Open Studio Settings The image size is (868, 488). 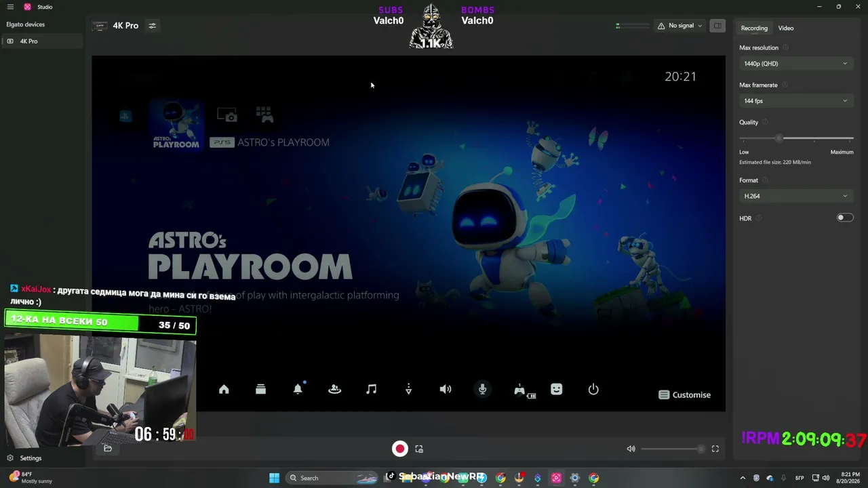pos(24,458)
